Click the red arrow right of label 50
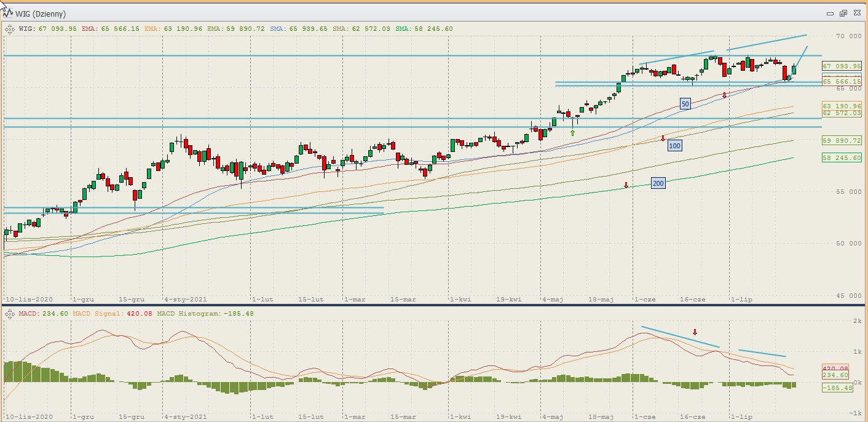This screenshot has height=422, width=868. click(725, 95)
